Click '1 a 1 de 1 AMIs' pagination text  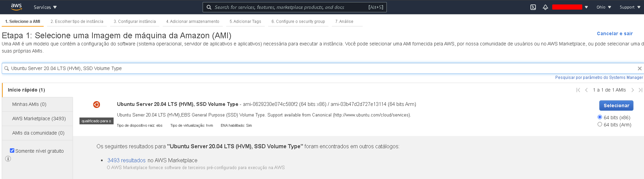(x=609, y=90)
